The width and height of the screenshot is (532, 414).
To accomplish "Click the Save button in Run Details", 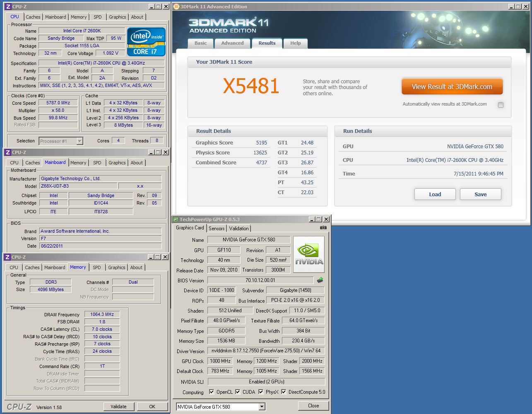I will click(481, 194).
